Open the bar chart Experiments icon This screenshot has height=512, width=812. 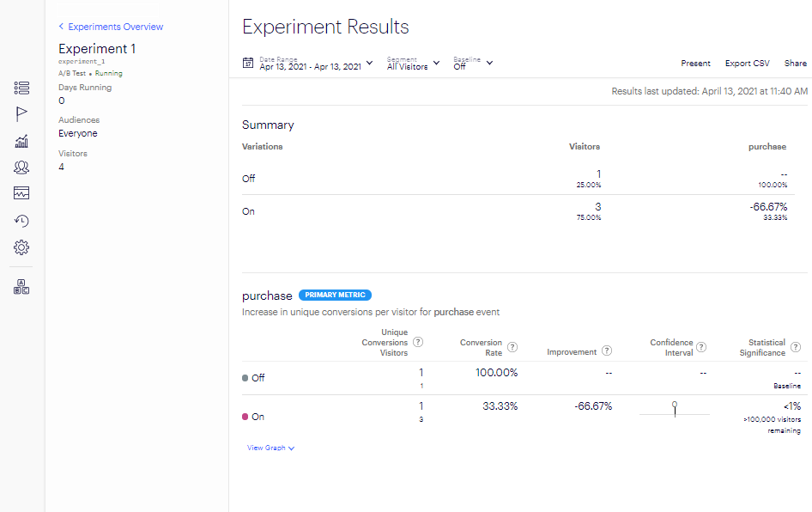tap(21, 141)
